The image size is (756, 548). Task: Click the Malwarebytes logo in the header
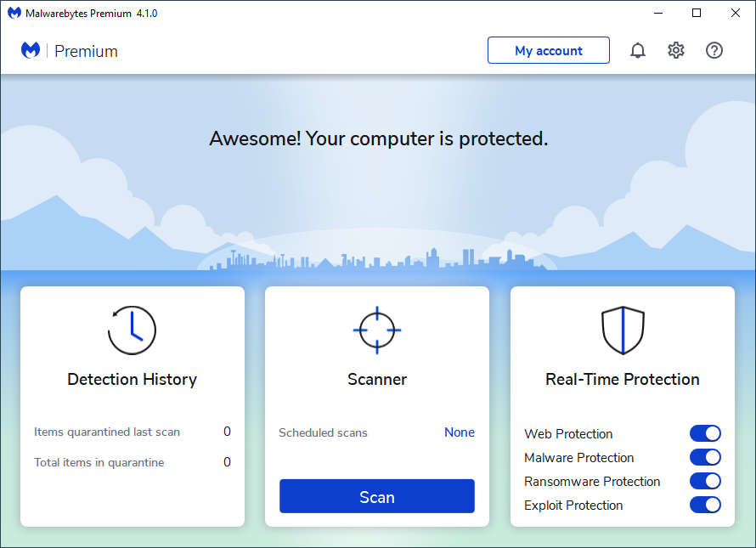[31, 51]
